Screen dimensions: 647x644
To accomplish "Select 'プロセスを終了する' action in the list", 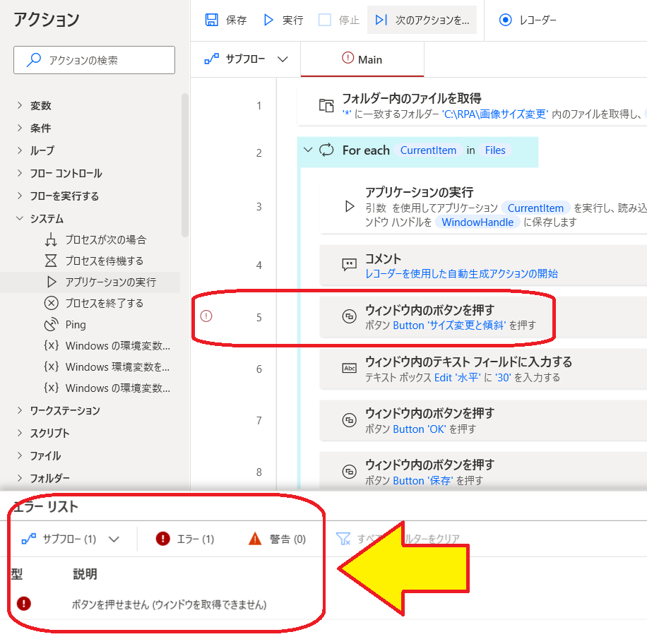I will pyautogui.click(x=105, y=303).
